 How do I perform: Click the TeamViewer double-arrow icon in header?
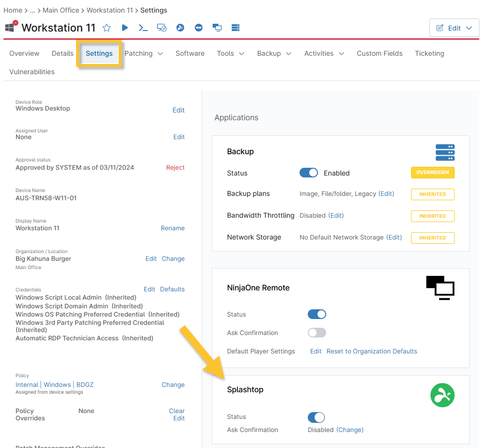(x=199, y=28)
